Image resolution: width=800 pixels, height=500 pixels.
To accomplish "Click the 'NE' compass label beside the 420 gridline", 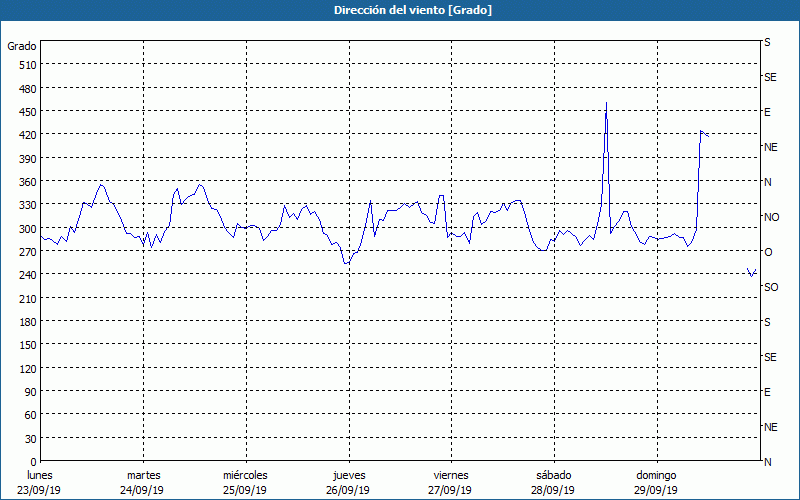I will 770,147.
